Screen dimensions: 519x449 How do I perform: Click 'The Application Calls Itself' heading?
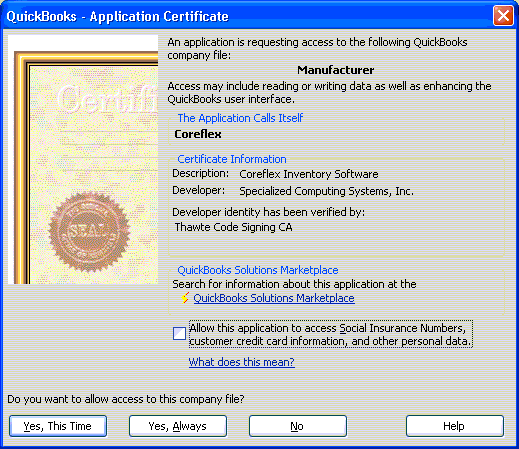[x=240, y=118]
